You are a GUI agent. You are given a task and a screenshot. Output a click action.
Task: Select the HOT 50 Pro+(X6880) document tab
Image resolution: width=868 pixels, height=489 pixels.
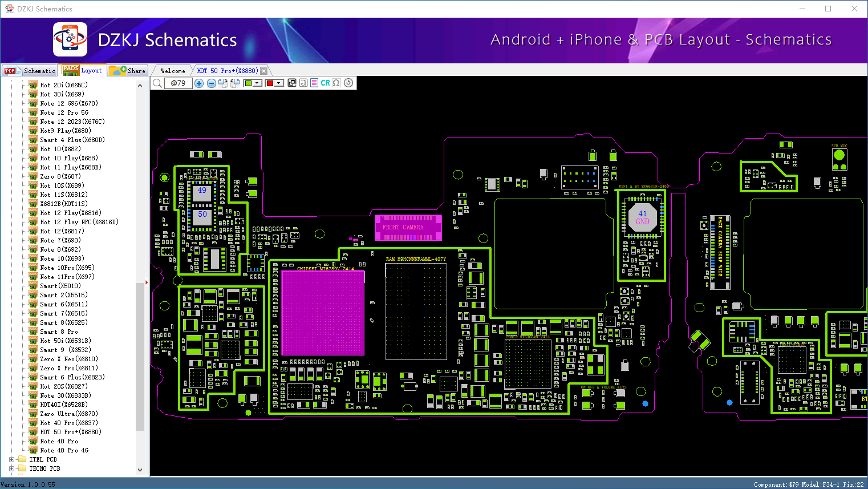pos(228,71)
